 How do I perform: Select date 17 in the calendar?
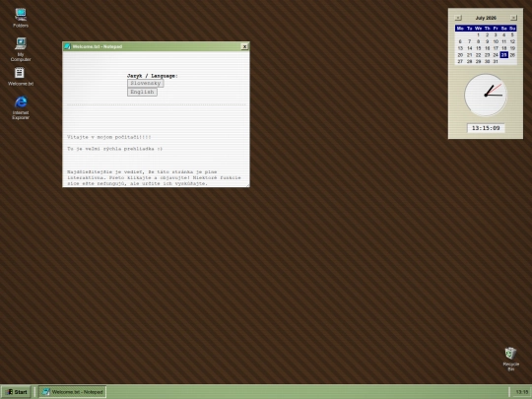click(496, 48)
